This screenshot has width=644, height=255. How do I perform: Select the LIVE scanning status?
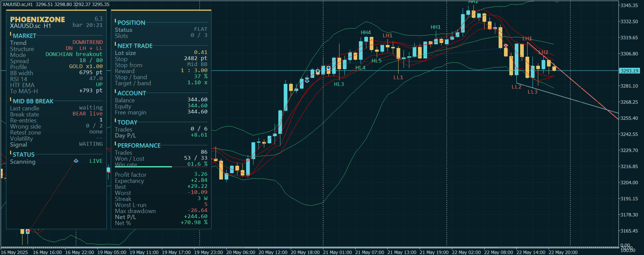pos(96,161)
